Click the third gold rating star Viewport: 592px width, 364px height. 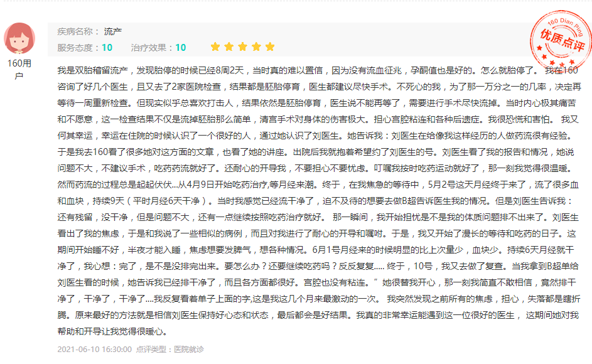pos(242,47)
